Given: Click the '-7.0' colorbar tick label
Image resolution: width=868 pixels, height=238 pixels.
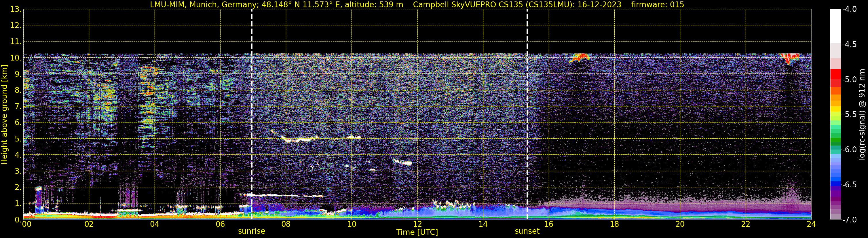Looking at the screenshot, I should pos(849,220).
